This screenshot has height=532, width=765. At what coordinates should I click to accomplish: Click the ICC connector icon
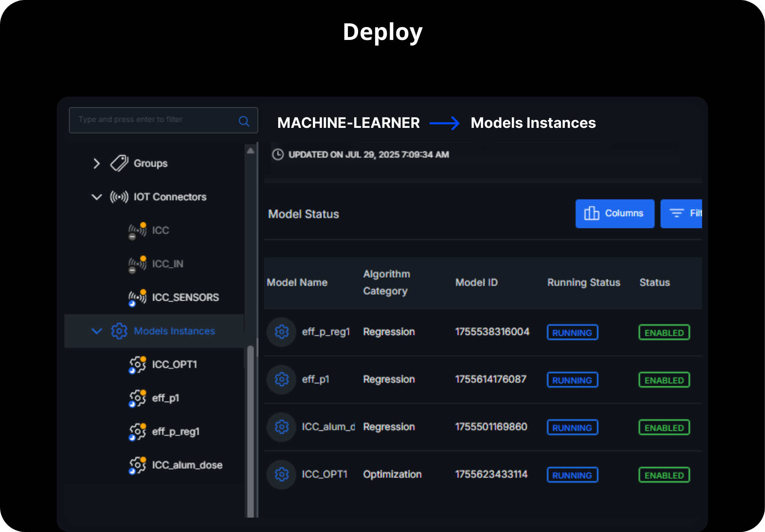coord(137,230)
